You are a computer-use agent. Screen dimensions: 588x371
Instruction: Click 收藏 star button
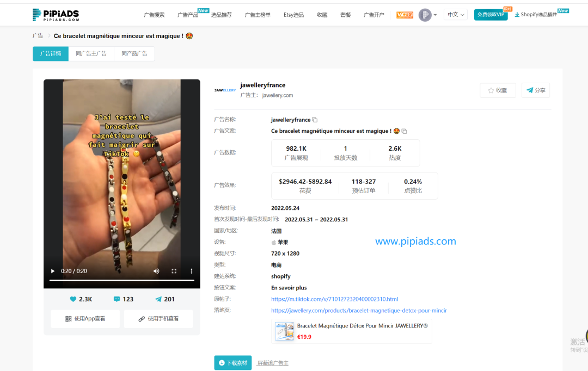[498, 90]
